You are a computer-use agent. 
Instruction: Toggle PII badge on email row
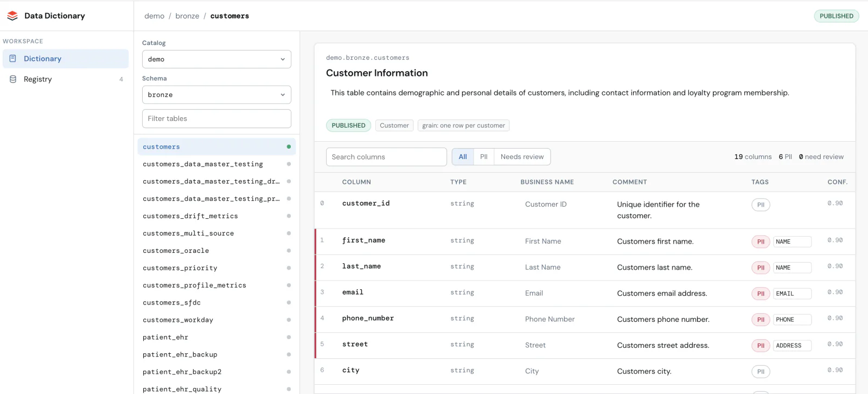click(x=761, y=294)
